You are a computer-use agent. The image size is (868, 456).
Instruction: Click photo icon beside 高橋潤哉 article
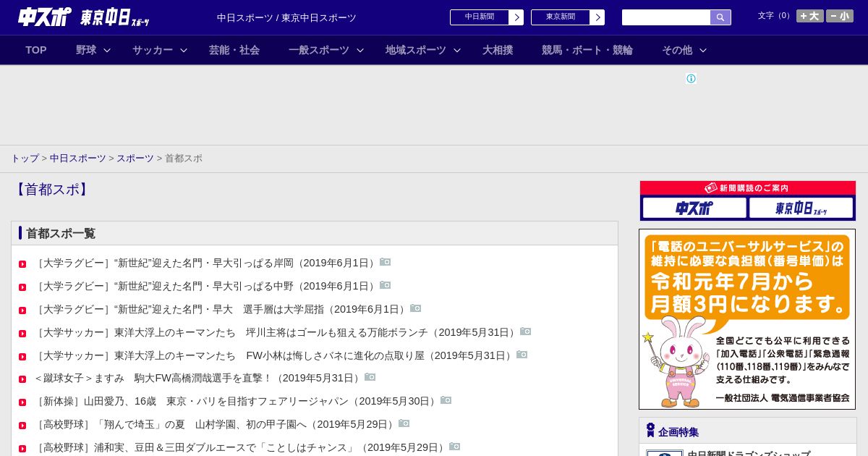tap(370, 377)
